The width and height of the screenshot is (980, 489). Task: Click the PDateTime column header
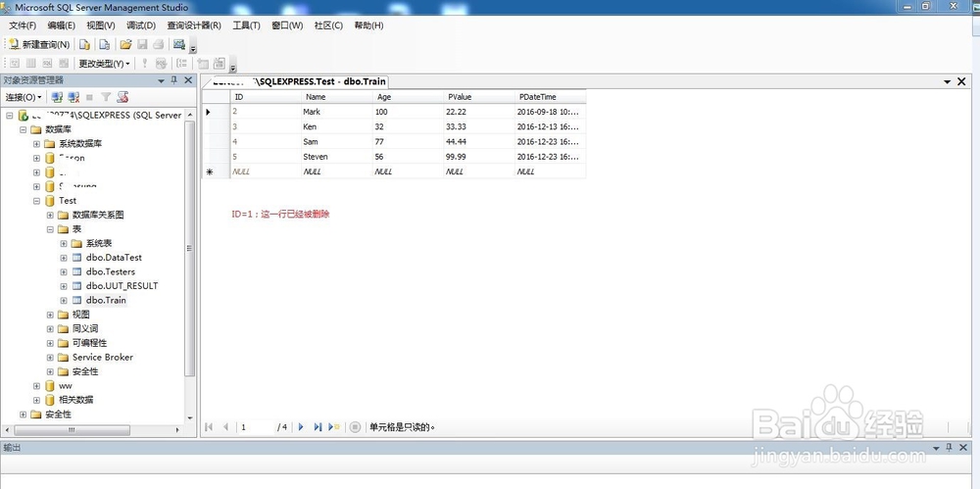(x=550, y=97)
